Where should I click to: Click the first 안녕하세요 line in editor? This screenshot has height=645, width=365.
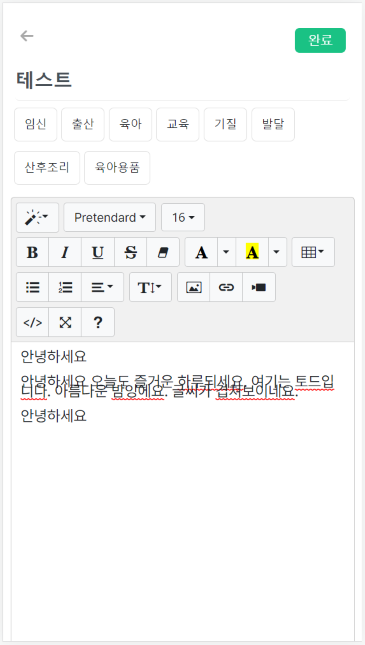[53, 356]
